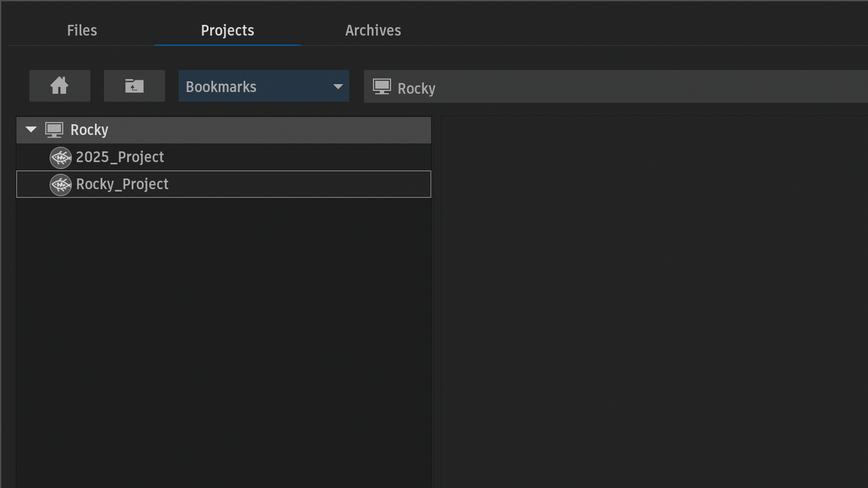Click the Rocky text in path field

[416, 89]
